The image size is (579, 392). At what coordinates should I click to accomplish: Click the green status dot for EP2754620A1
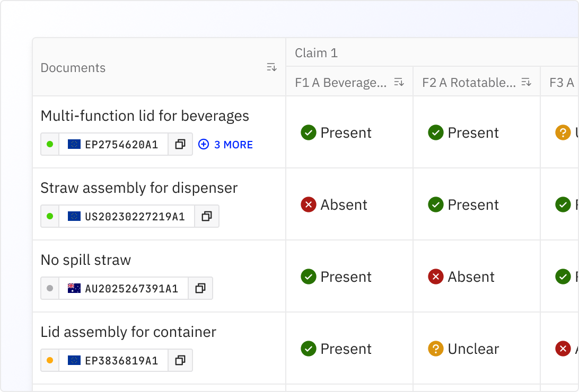(50, 144)
